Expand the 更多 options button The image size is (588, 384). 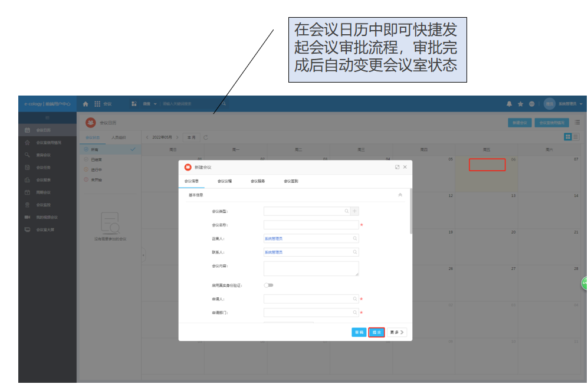397,332
